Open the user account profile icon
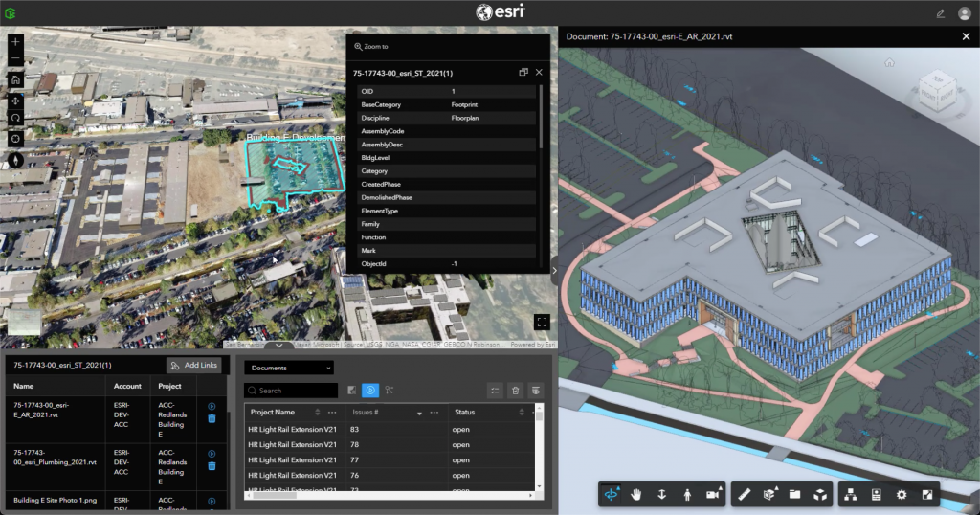The image size is (980, 515). click(x=964, y=13)
